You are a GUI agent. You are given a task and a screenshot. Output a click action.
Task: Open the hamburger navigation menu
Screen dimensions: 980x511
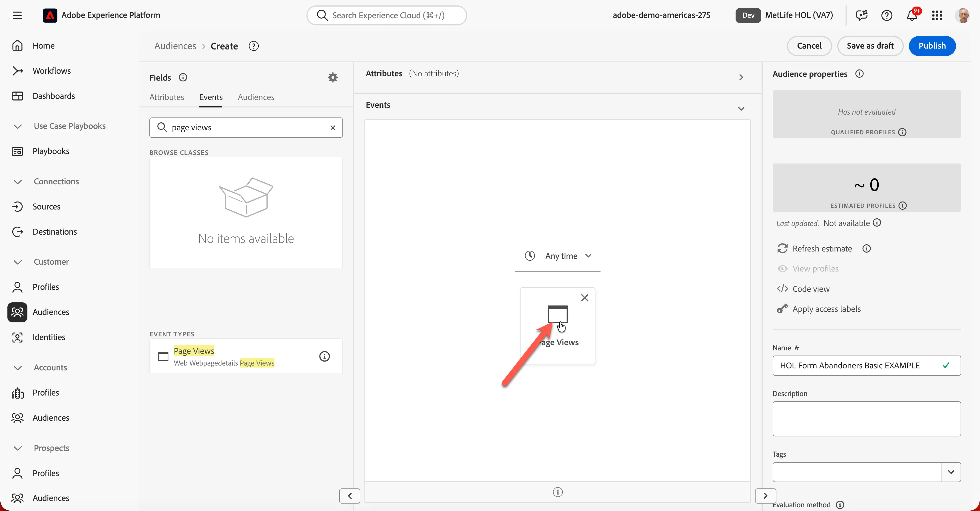pos(17,15)
